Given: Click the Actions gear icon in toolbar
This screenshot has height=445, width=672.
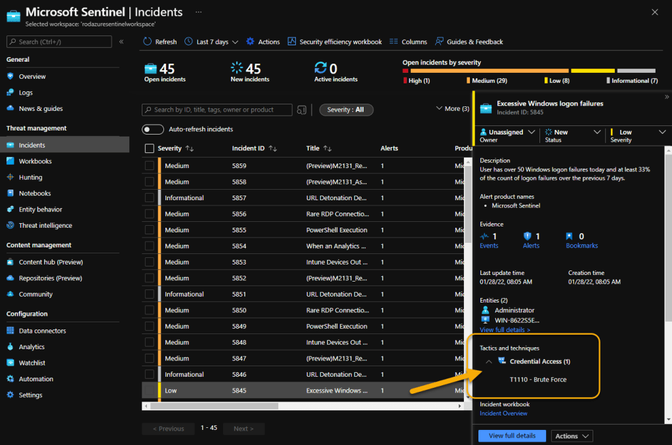Looking at the screenshot, I should tap(250, 42).
